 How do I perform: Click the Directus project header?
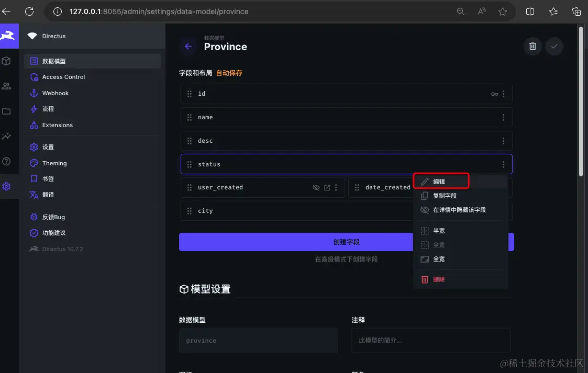[92, 36]
